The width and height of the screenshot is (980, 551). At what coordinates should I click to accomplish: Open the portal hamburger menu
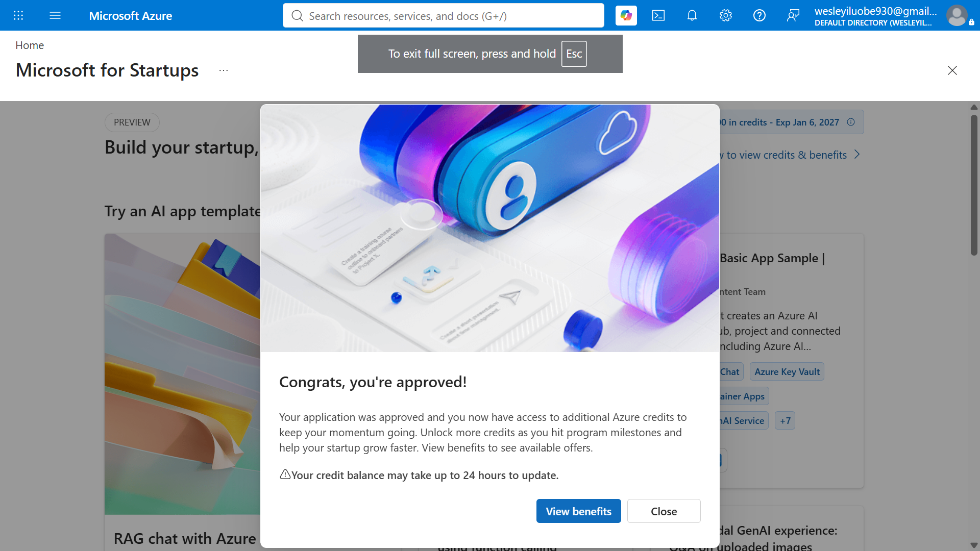pyautogui.click(x=55, y=15)
